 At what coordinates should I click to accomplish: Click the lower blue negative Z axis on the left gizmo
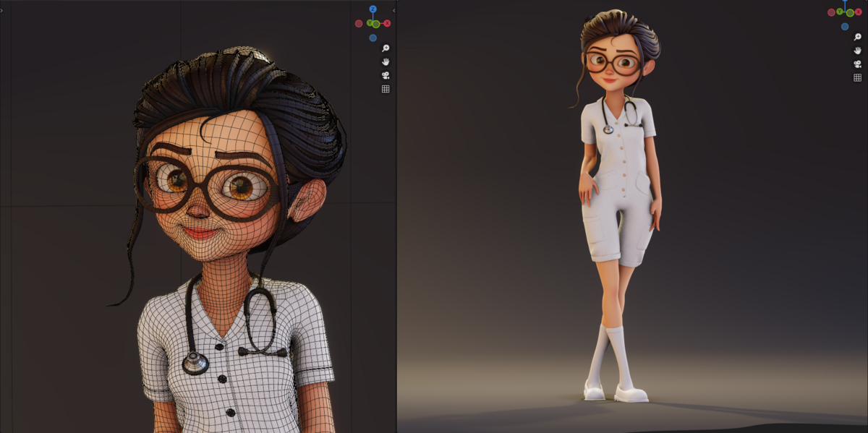[373, 38]
